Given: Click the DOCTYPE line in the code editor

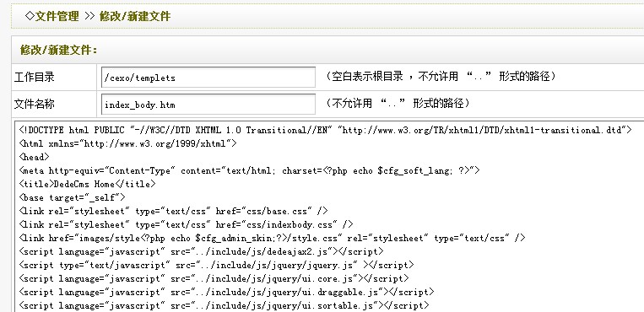Looking at the screenshot, I should (325, 130).
